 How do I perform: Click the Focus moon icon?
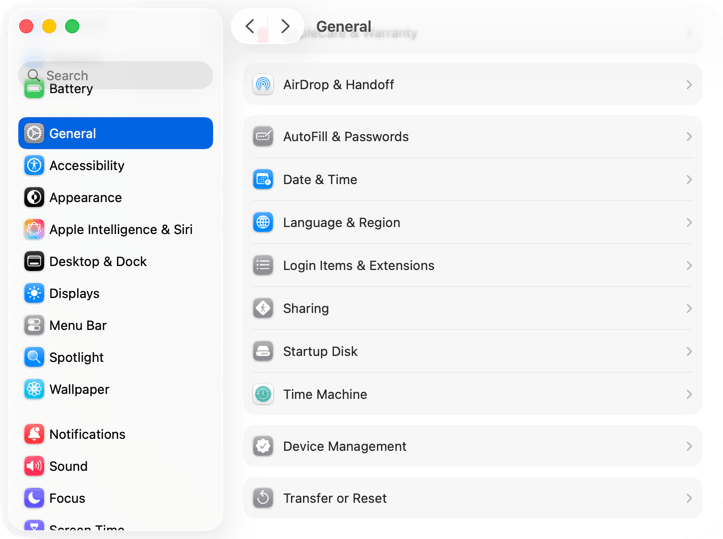click(x=34, y=498)
